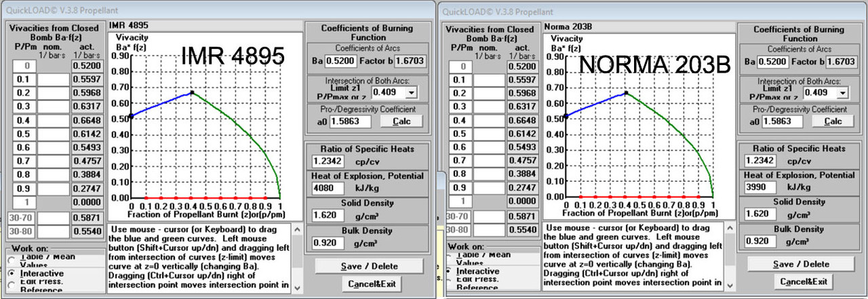This screenshot has height=299, width=868.
Task: Click black intersection point on IMR 4895 graph
Action: click(192, 92)
